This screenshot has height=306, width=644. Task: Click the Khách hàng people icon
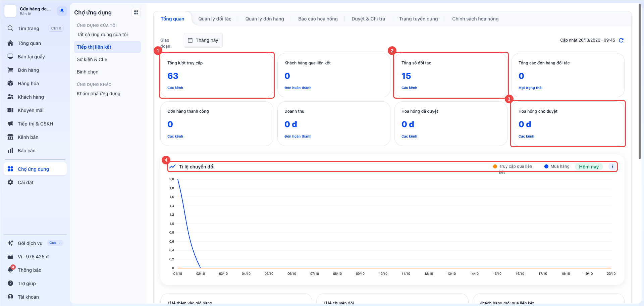tap(10, 97)
